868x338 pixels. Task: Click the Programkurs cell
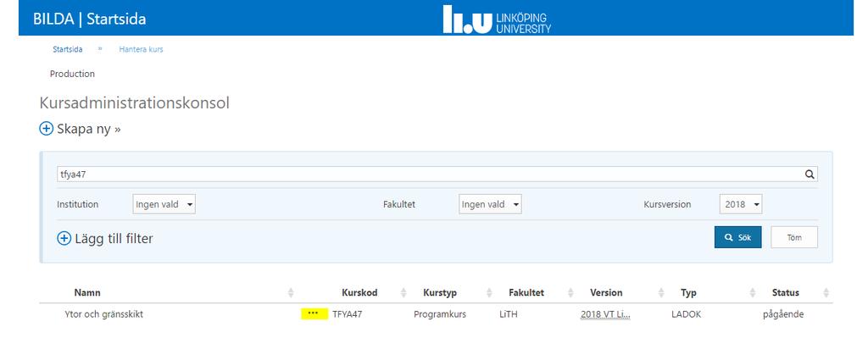440,314
